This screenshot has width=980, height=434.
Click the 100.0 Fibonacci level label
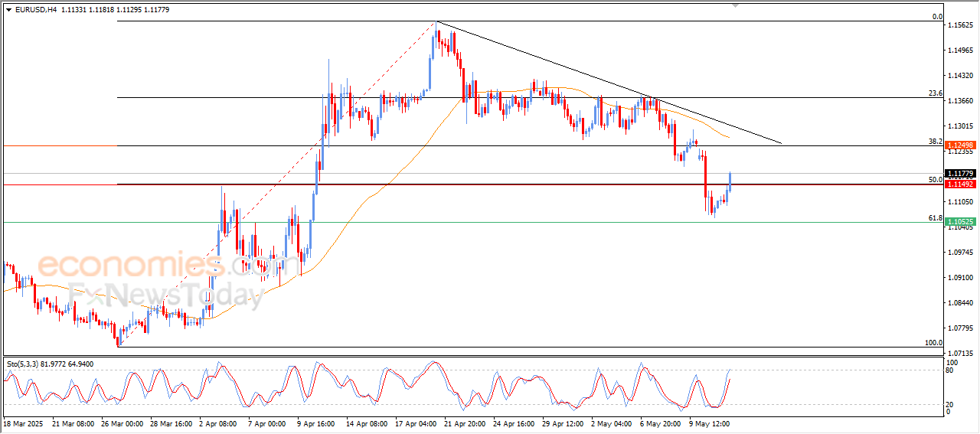coord(933,343)
